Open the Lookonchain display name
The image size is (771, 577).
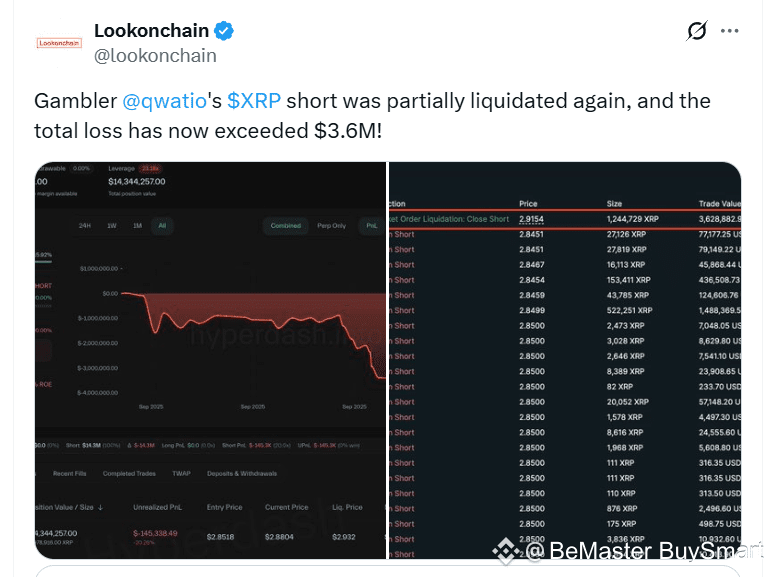[151, 30]
